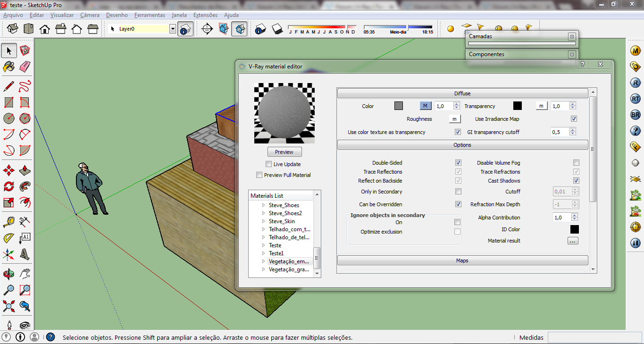Viewport: 644px width, 344px height.
Task: Open the Extensões menu
Action: 205,15
